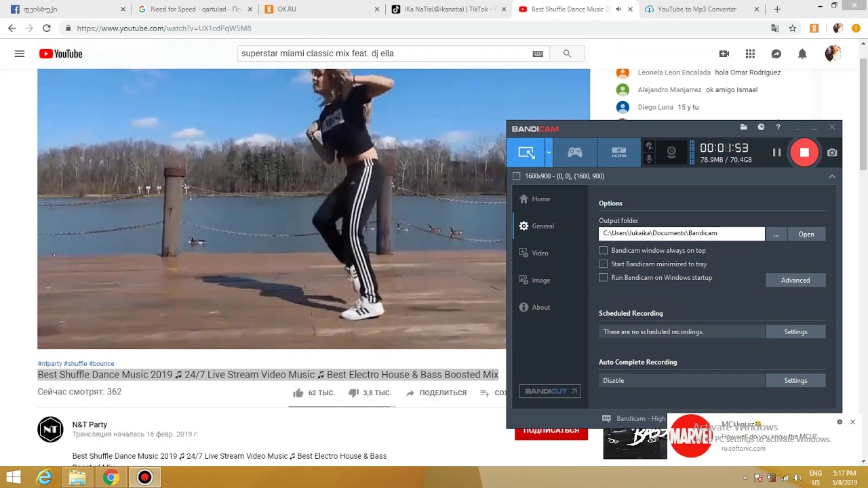Click taskbar volume speaker icon
This screenshot has width=868, height=488.
tap(797, 478)
